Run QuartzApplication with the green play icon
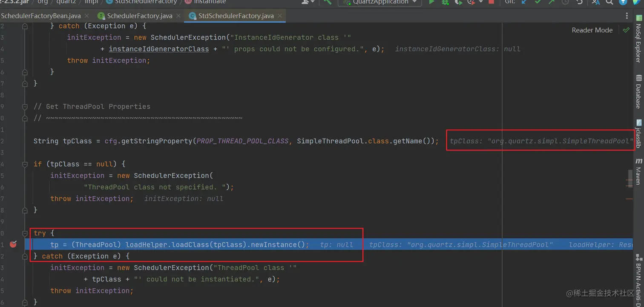644x307 pixels. (x=432, y=2)
